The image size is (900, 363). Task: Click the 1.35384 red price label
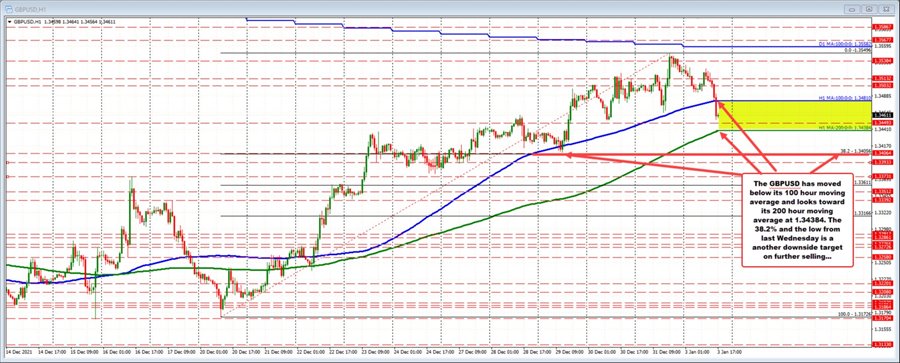tap(882, 60)
